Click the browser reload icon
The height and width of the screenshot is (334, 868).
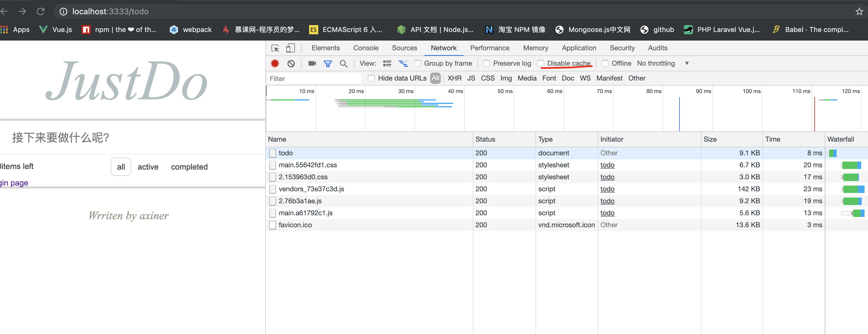41,11
